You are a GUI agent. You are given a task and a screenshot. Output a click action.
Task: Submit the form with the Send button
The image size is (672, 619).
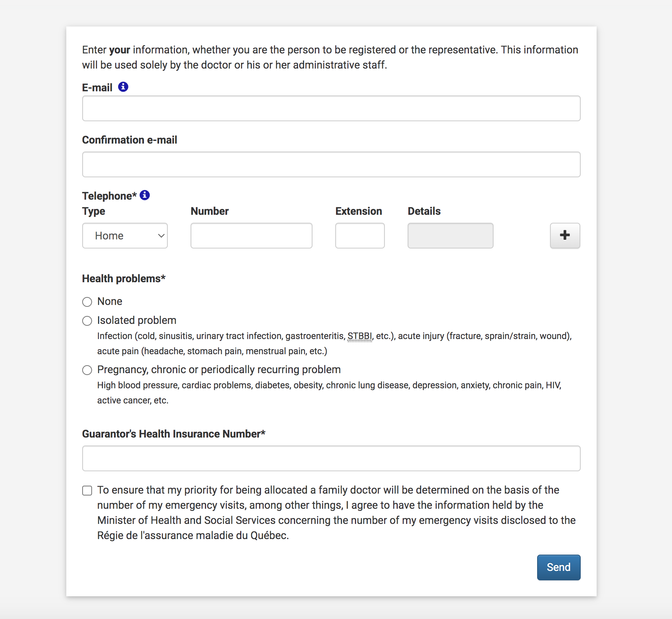tap(559, 567)
